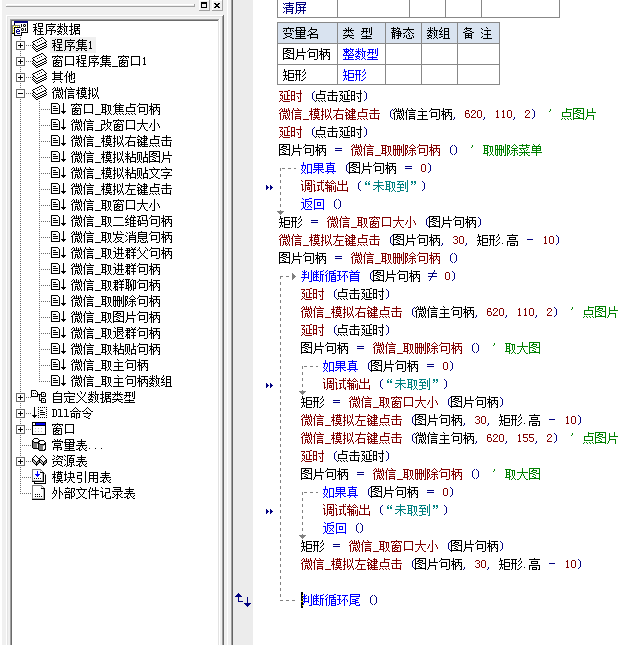This screenshot has height=645, width=643.
Task: Close the program data panel
Action: pyautogui.click(x=217, y=5)
